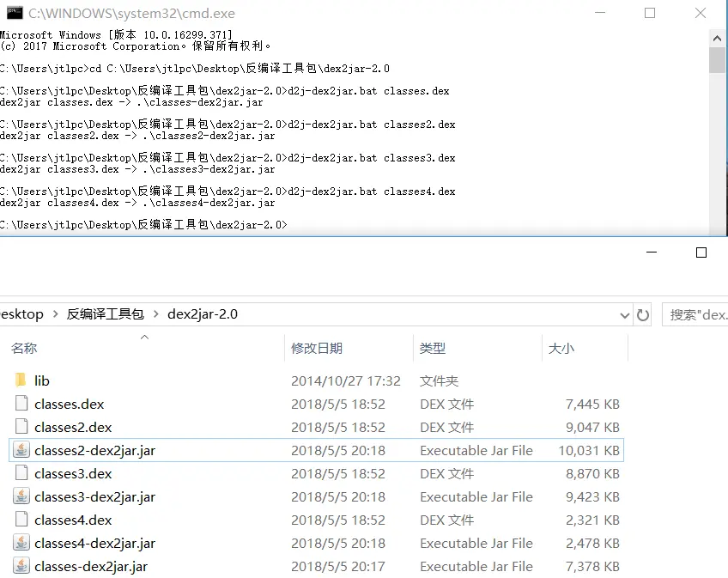The height and width of the screenshot is (578, 728).
Task: Click the 2018/5/5 20:17 date cell
Action: 338,566
